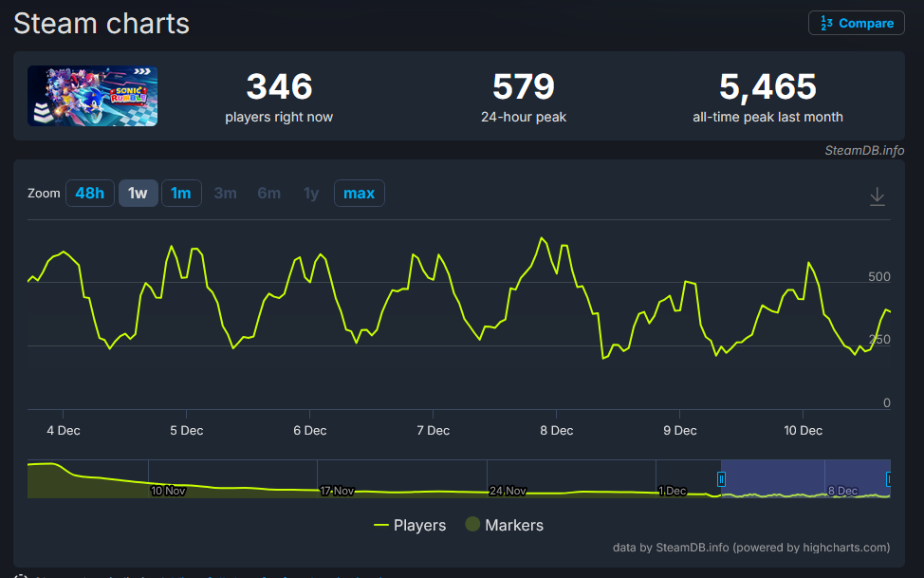Toggle the Markers series in legend
Image resolution: width=924 pixels, height=578 pixels.
[504, 525]
